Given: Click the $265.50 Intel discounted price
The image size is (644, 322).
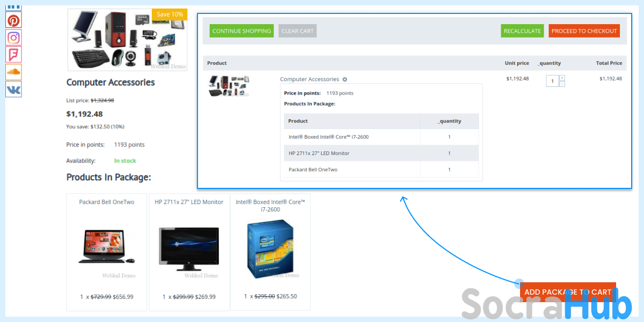Looking at the screenshot, I should pyautogui.click(x=286, y=296).
